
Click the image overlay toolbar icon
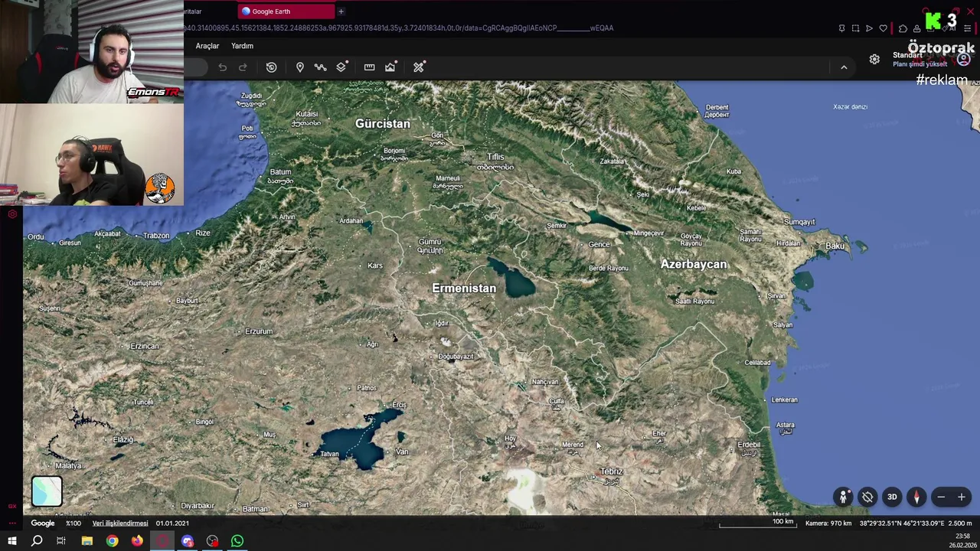[x=390, y=67]
